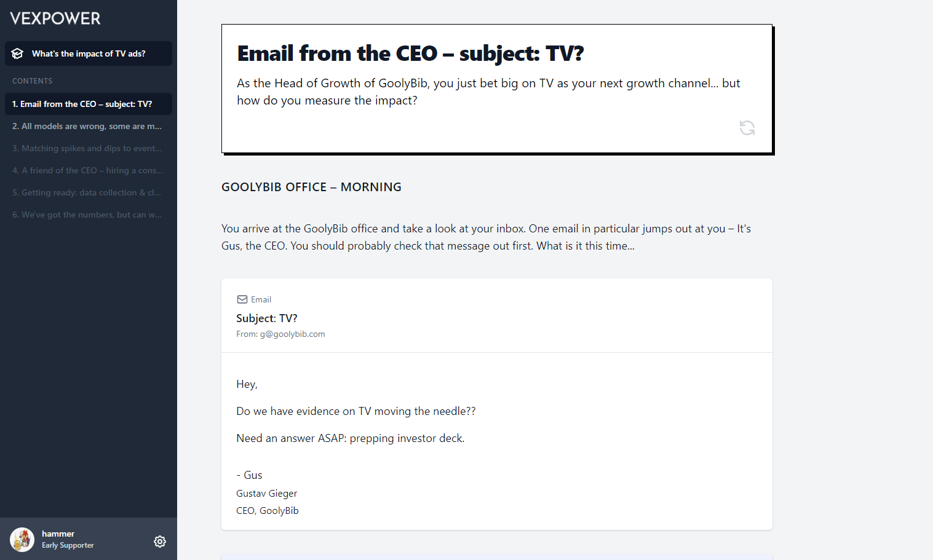Open chapter 4 A friend of the CEO

point(89,170)
